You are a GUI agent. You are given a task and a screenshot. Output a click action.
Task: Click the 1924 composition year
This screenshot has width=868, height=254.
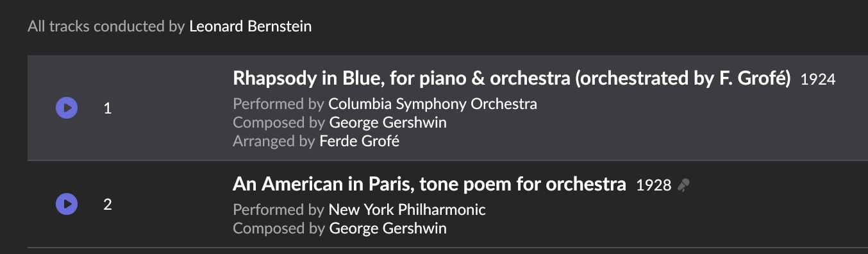(x=818, y=80)
